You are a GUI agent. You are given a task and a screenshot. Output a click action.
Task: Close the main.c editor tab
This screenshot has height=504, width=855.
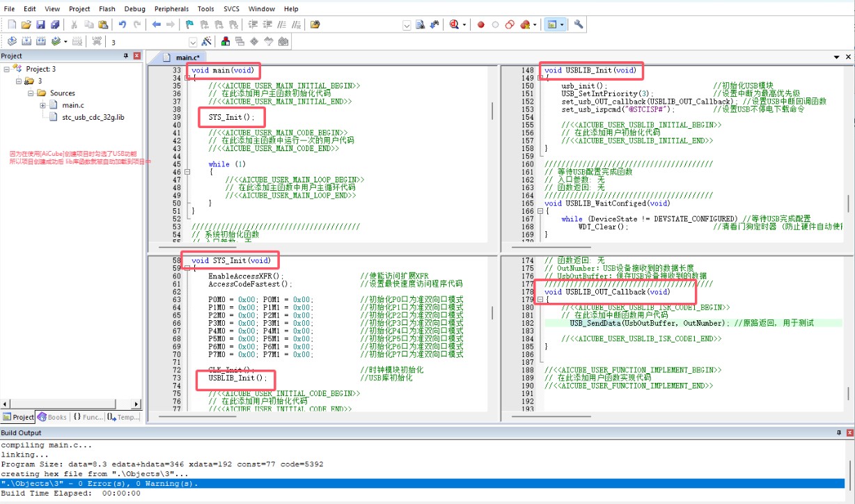click(x=848, y=57)
